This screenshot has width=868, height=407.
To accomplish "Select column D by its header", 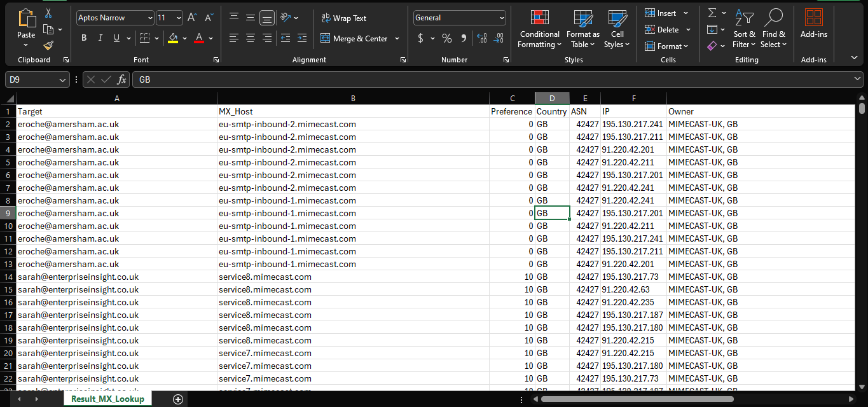I will click(552, 98).
